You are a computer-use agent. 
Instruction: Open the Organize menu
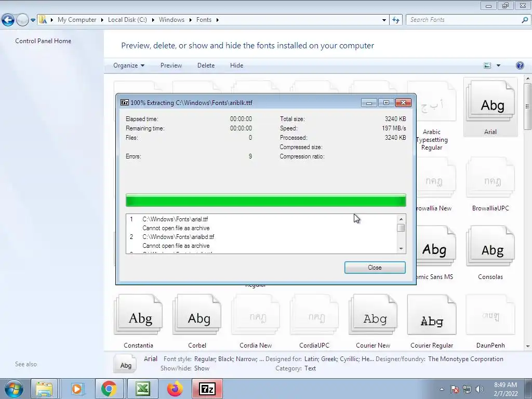point(129,65)
